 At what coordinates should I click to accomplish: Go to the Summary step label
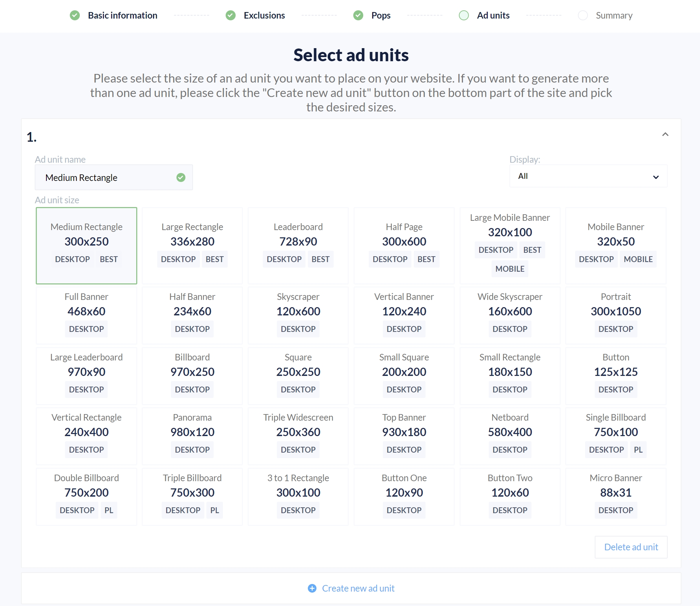[x=614, y=15]
